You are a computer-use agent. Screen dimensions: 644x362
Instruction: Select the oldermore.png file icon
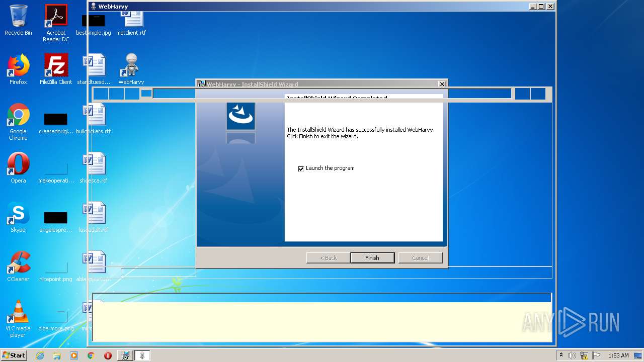pos(56,321)
